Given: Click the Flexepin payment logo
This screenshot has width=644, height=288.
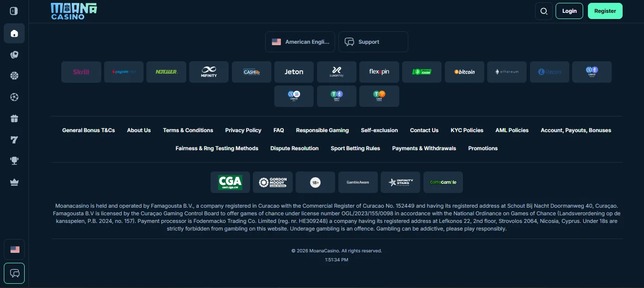Looking at the screenshot, I should click(379, 72).
